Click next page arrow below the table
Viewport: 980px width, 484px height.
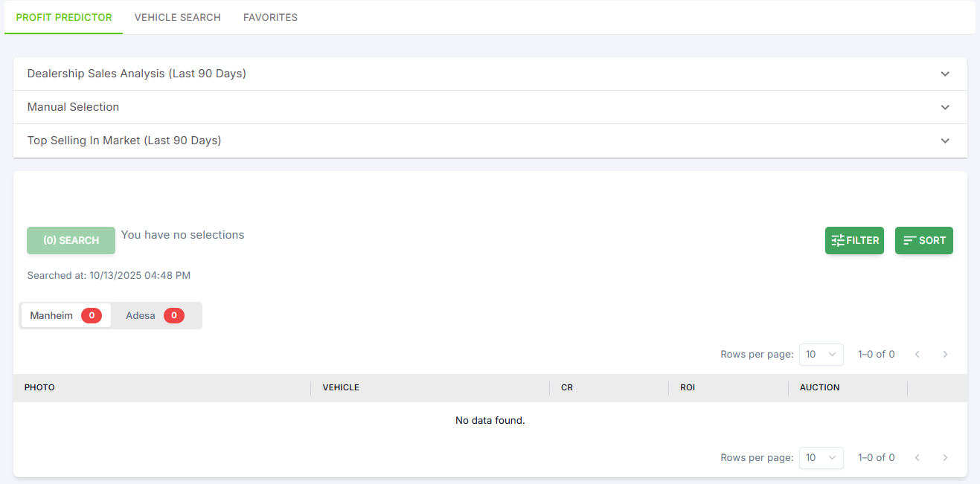click(945, 458)
